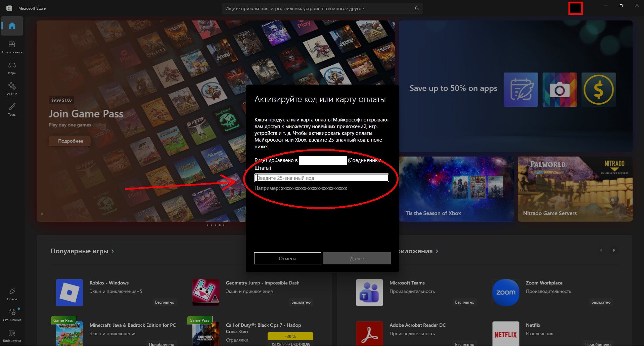644x362 pixels.
Task: Open the Home tab in sidebar
Action: pyautogui.click(x=12, y=26)
